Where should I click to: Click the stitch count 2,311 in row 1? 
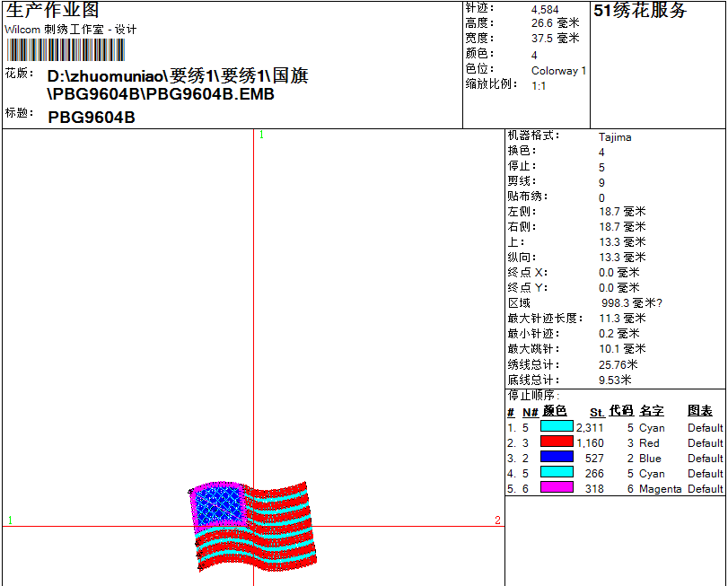[590, 428]
